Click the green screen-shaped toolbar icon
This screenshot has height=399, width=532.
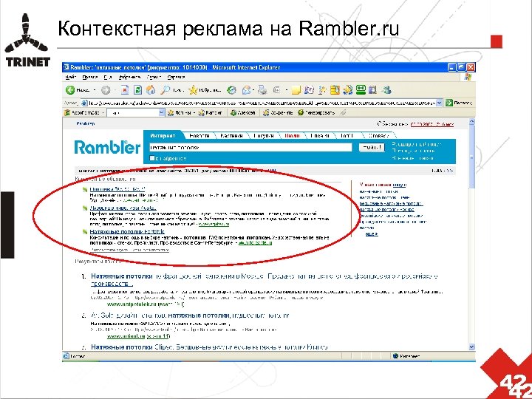(x=361, y=89)
